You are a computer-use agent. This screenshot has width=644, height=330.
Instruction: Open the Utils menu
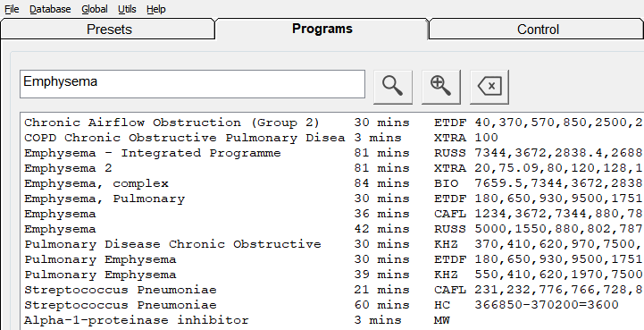click(127, 9)
